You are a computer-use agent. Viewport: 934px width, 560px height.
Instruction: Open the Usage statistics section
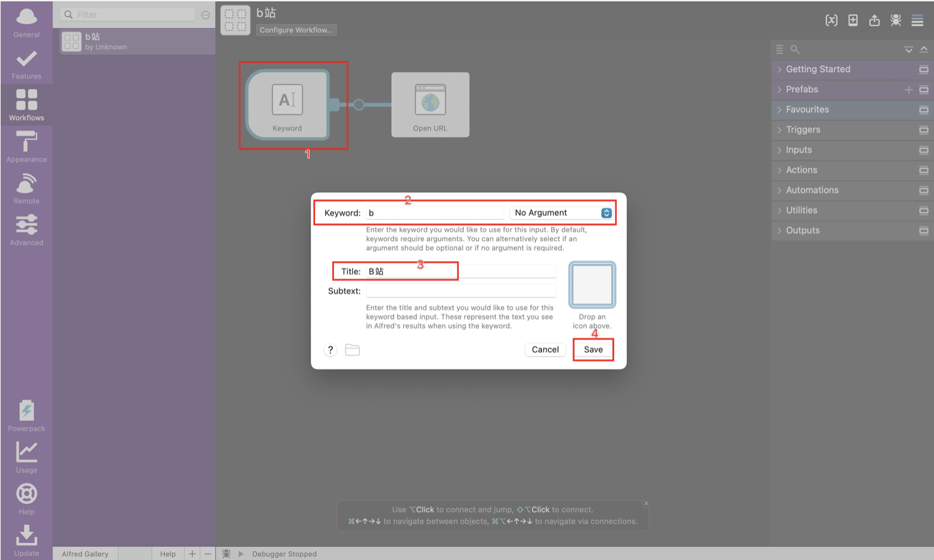point(26,458)
